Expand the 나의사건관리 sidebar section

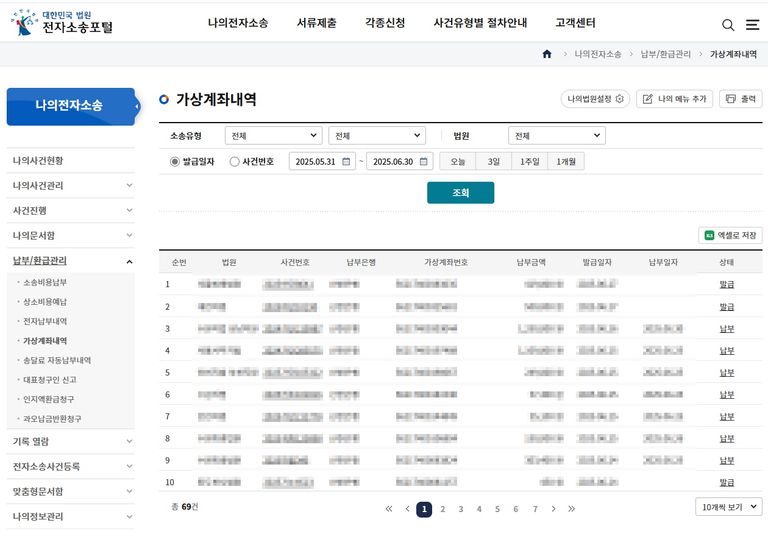[70, 185]
